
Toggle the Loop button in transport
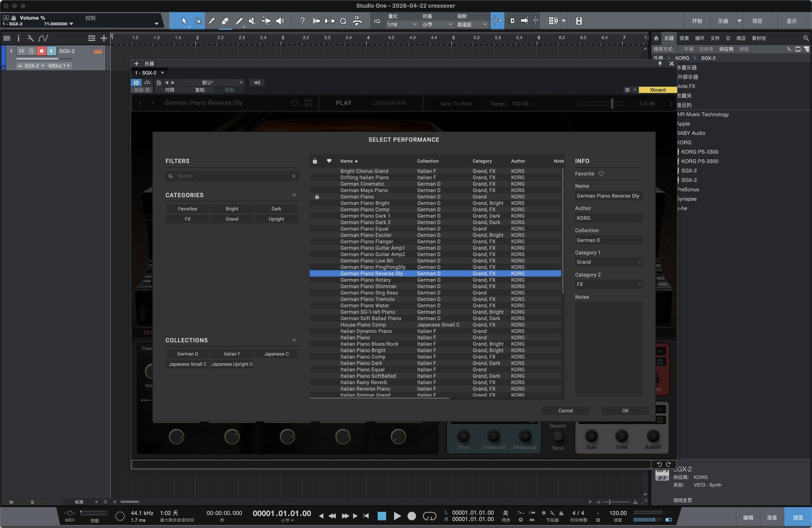tap(429, 516)
